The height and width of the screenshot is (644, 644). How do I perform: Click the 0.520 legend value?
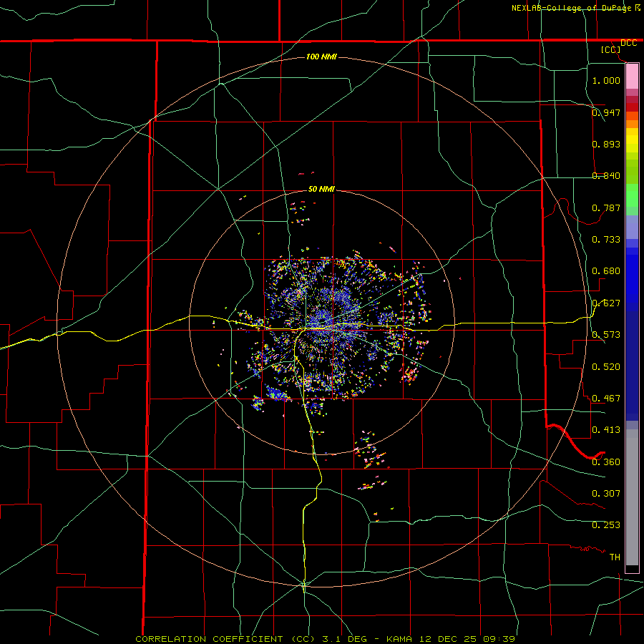pos(606,367)
